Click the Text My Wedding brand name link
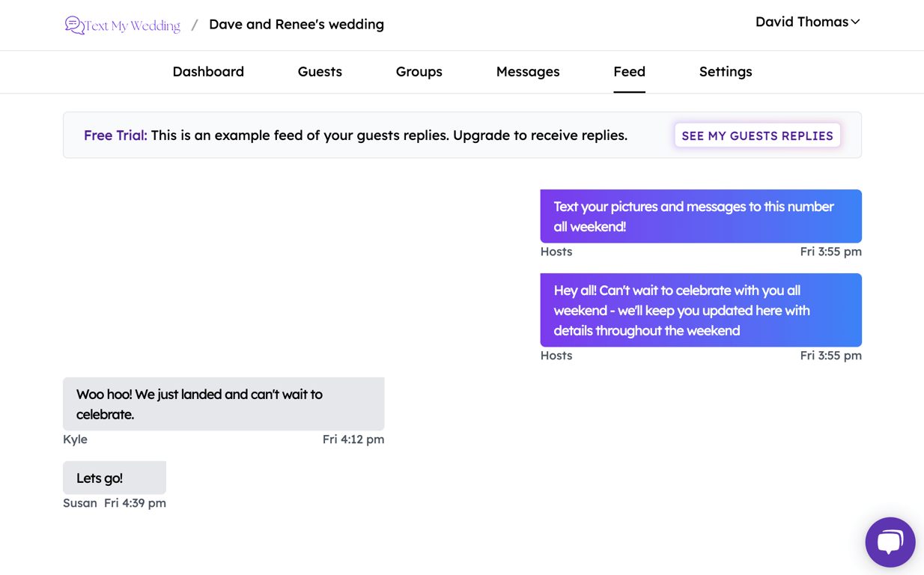 pyautogui.click(x=132, y=25)
